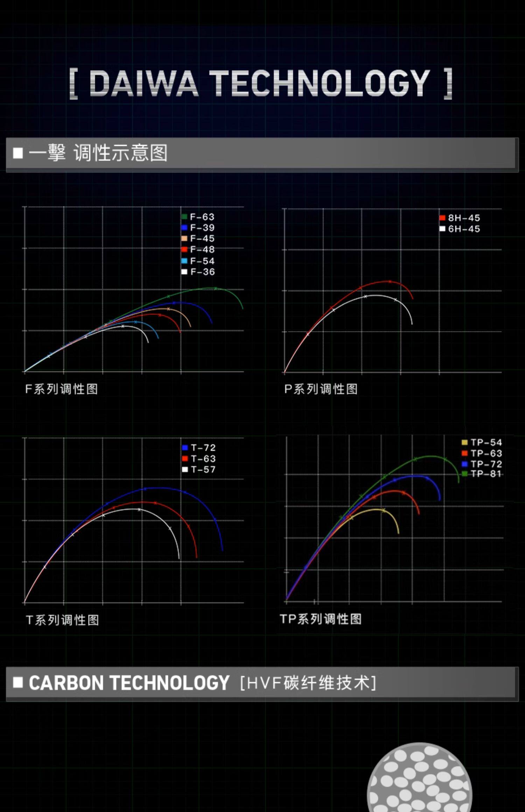Click the red swatch beside TP-63
This screenshot has width=525, height=812.
tap(465, 453)
